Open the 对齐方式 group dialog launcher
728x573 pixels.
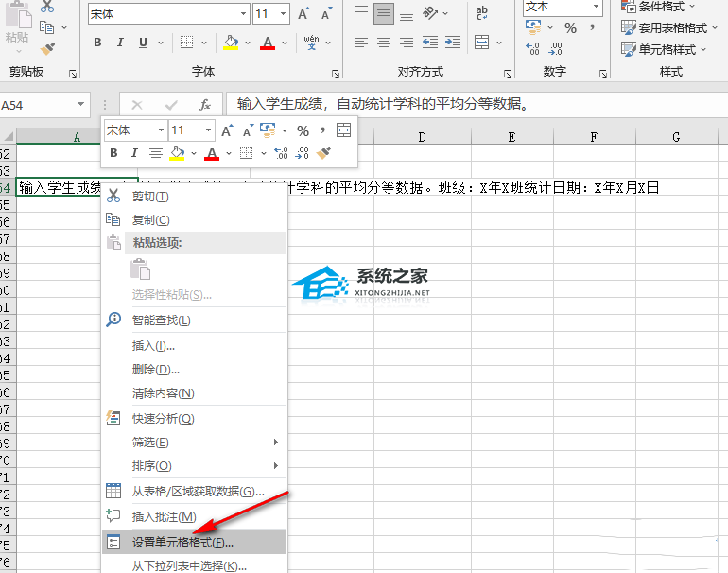coord(508,74)
